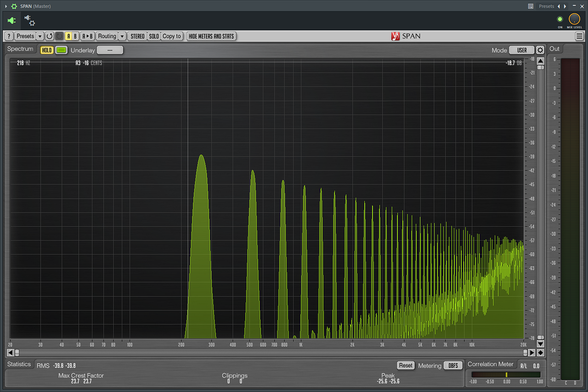Click the SPAN gear icon beside USER mode

(540, 50)
